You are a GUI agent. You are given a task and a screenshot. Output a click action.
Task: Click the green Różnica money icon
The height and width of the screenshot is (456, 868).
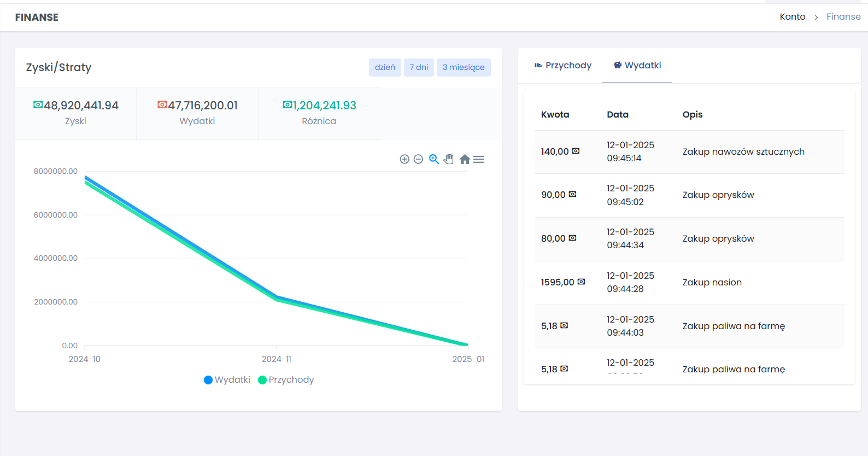pyautogui.click(x=287, y=104)
